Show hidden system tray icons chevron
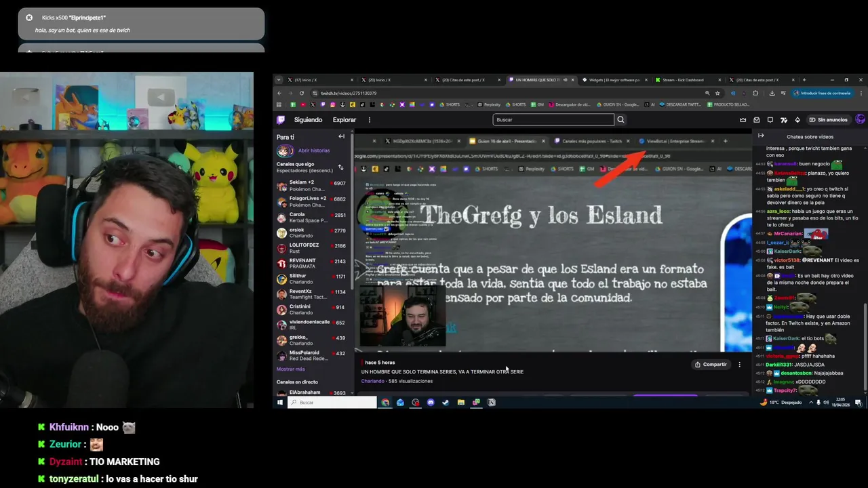This screenshot has height=488, width=868. 811,403
